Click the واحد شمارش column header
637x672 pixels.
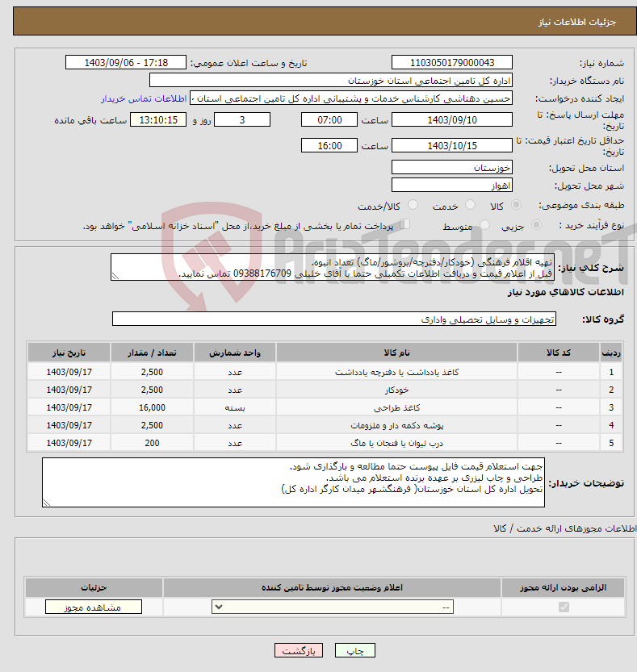click(235, 353)
